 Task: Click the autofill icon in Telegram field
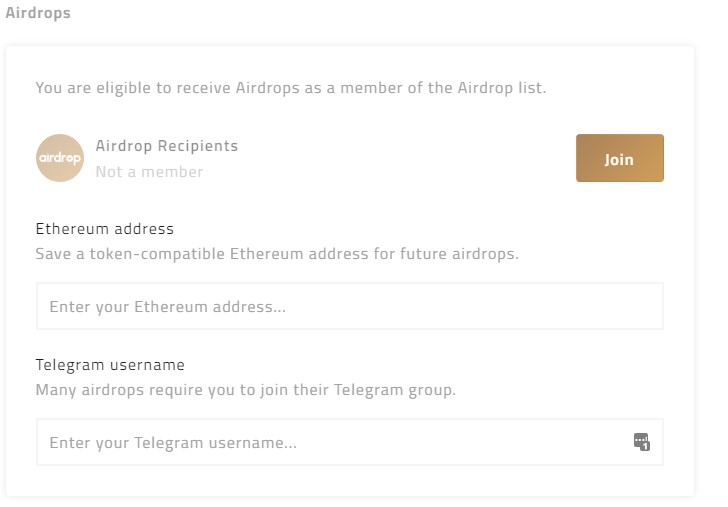coord(642,442)
